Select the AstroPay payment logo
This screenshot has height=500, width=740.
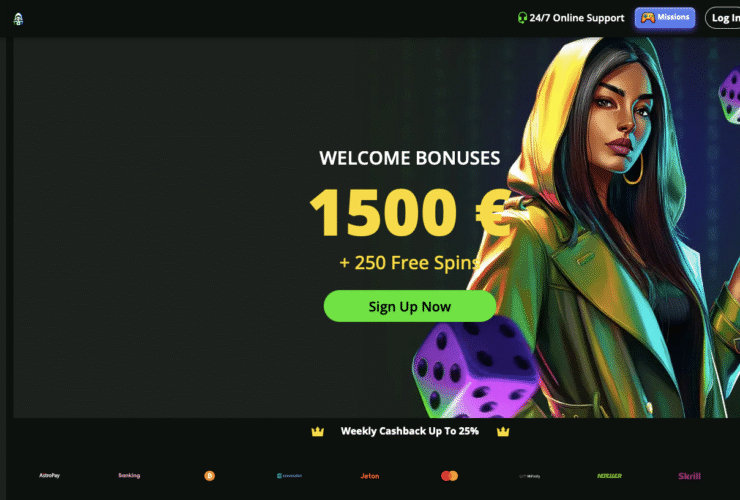click(50, 475)
